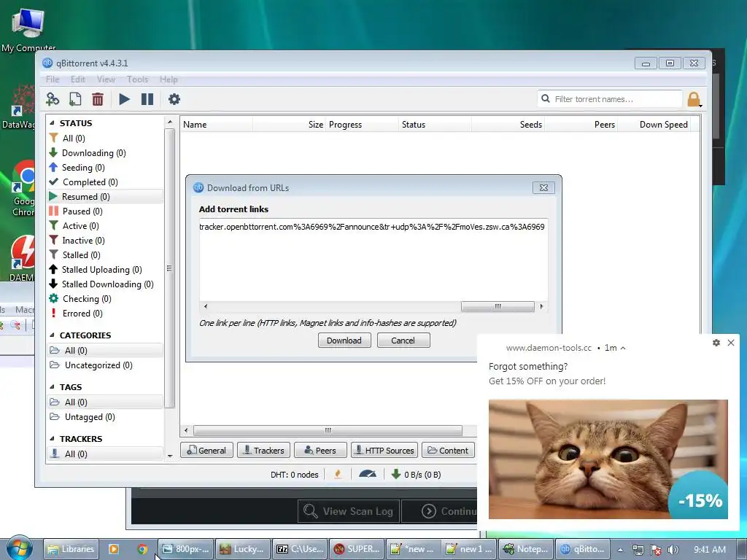The image size is (747, 560).
Task: Click the download speed 0 B/s indicator
Action: pos(417,474)
